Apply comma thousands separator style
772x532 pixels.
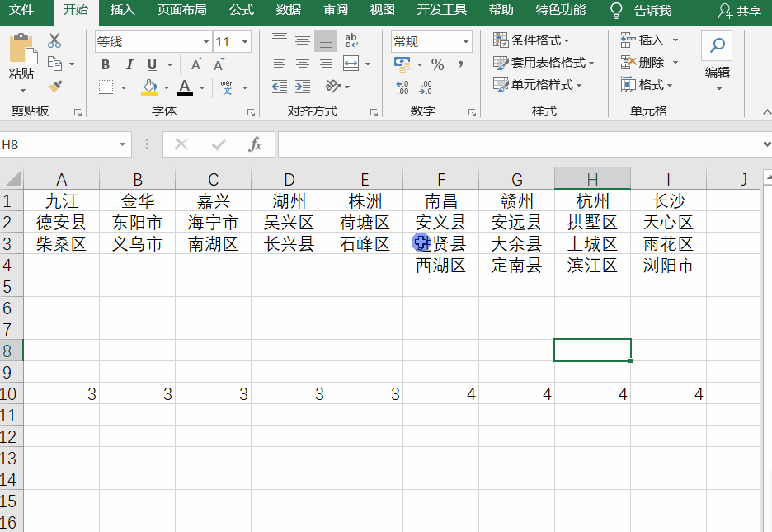pyautogui.click(x=460, y=64)
